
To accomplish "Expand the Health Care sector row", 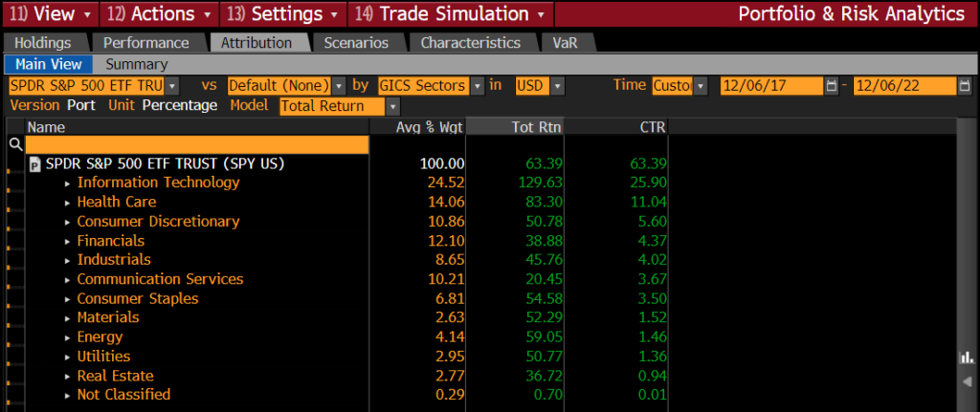I will tap(68, 203).
